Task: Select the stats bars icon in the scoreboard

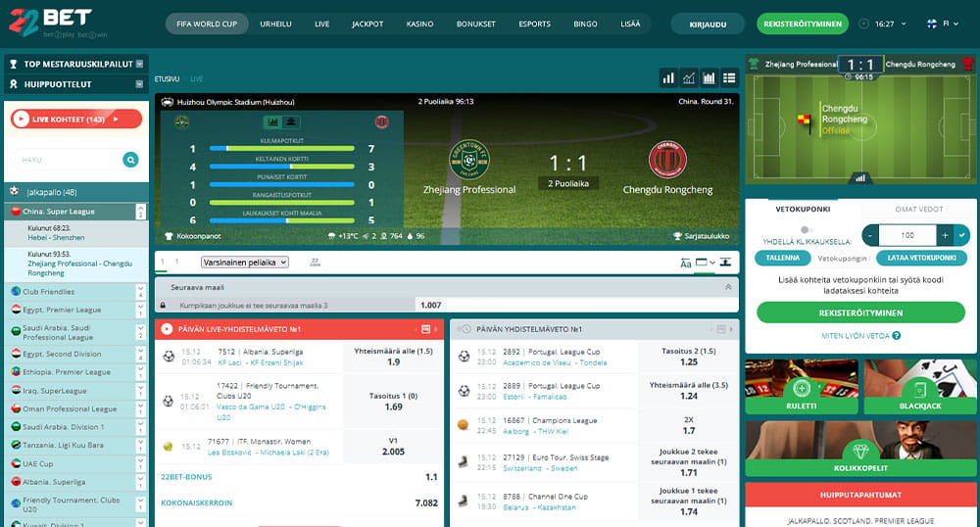Action: click(x=273, y=121)
